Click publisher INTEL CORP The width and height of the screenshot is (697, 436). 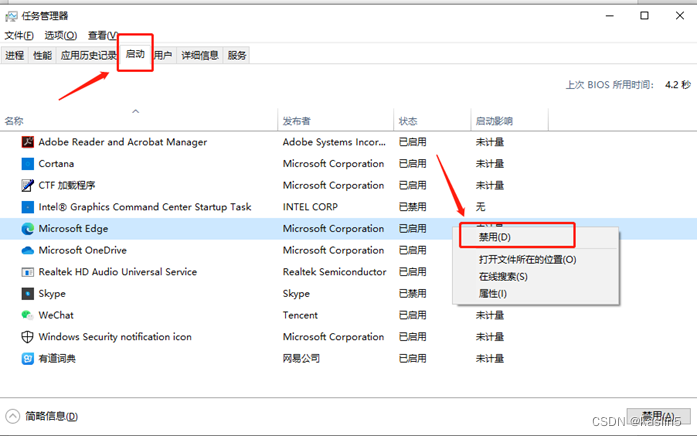click(x=310, y=207)
